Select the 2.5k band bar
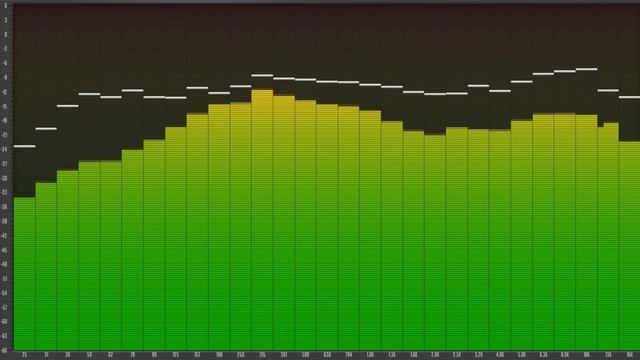This screenshot has width=640, height=360. [x=457, y=239]
